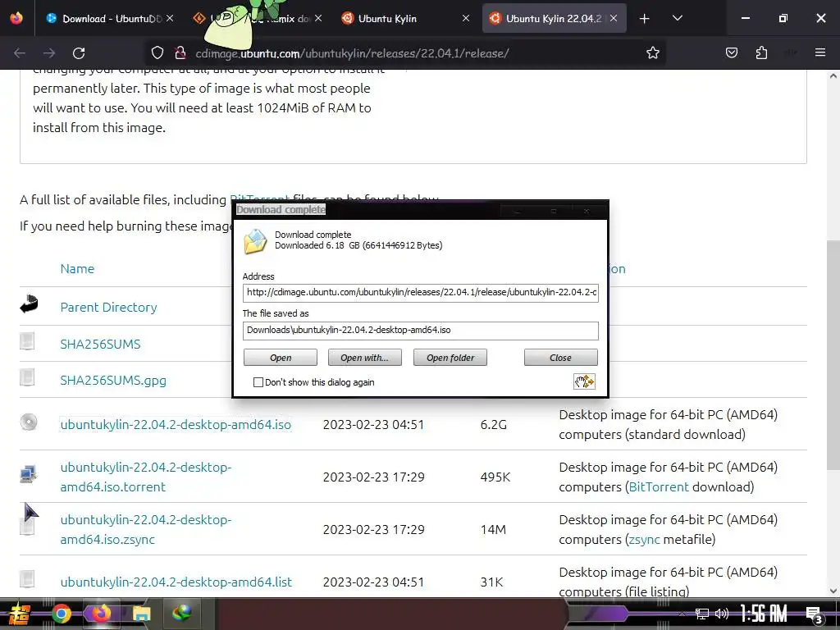
Task: Open the amd64.iso.torrent file link
Action: tap(146, 477)
